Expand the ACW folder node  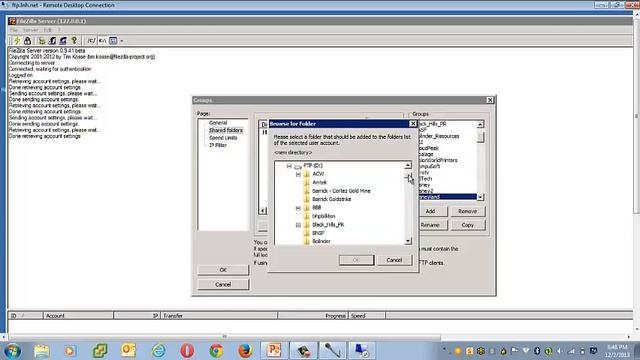[298, 174]
